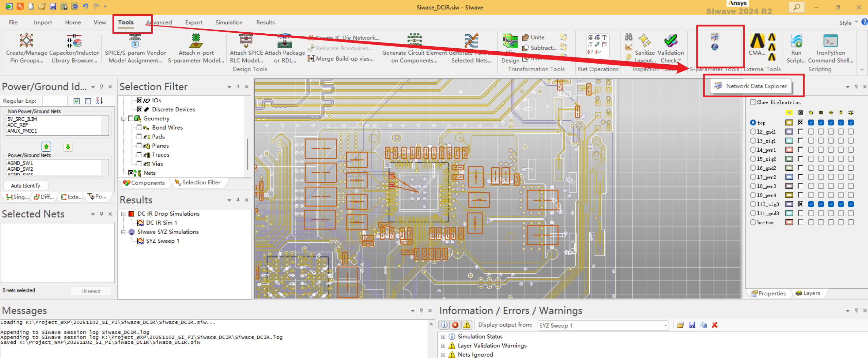Click the Help question mark icon
The image size is (868, 358).
[864, 22]
